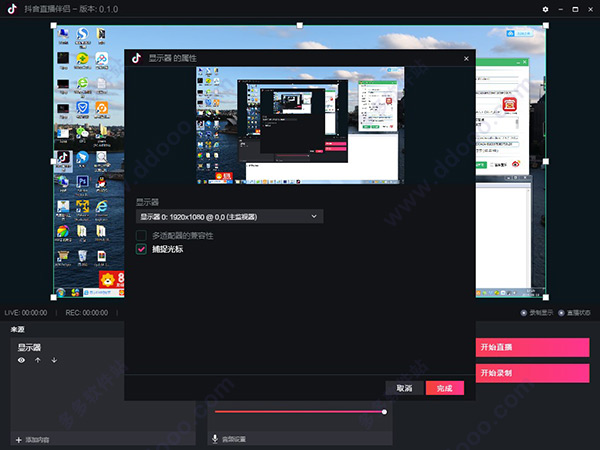Move 显示器 source up with arrow
The width and height of the screenshot is (600, 450).
[38, 360]
